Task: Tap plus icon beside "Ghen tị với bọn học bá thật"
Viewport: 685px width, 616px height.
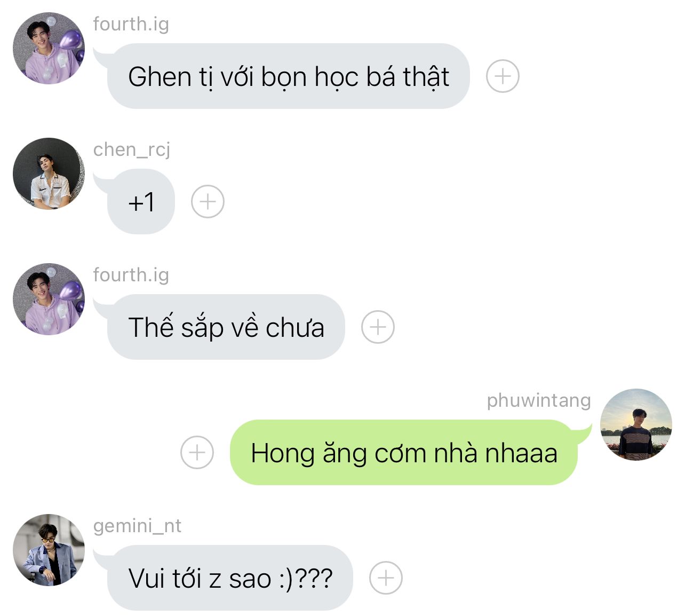Action: pyautogui.click(x=503, y=76)
